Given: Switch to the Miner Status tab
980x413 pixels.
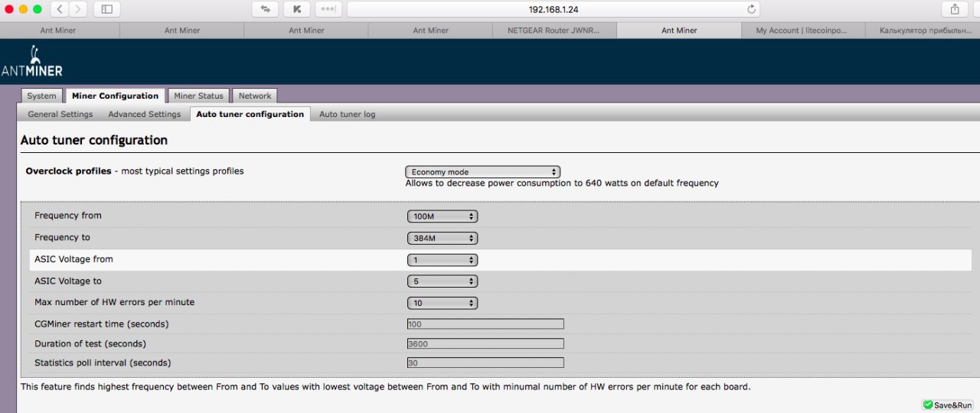Looking at the screenshot, I should [x=198, y=96].
